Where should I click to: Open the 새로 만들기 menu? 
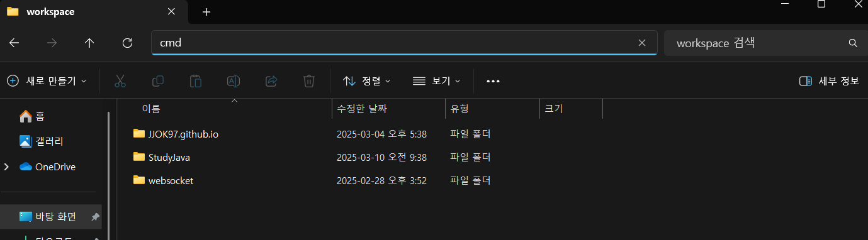point(47,81)
